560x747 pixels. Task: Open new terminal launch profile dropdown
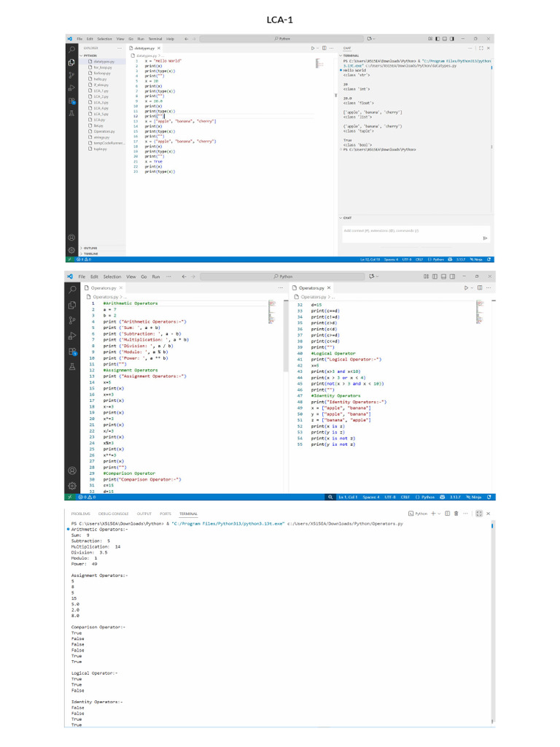pos(439,514)
